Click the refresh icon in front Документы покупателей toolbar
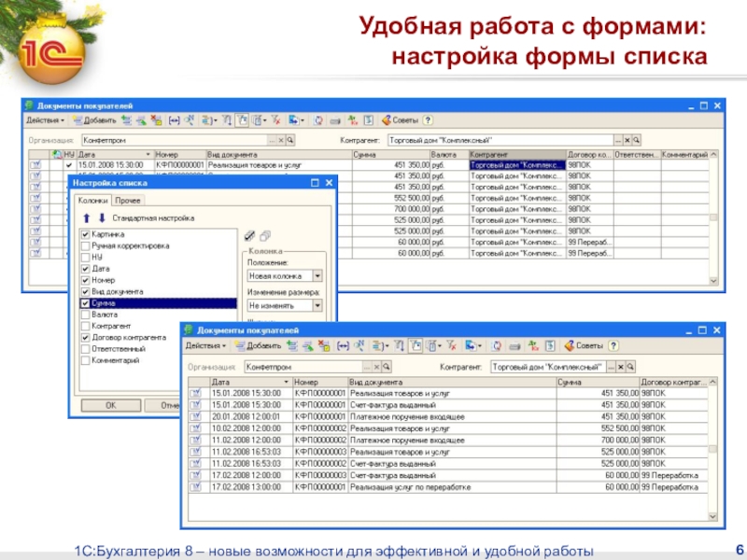This screenshot has height=560, width=747. click(497, 346)
